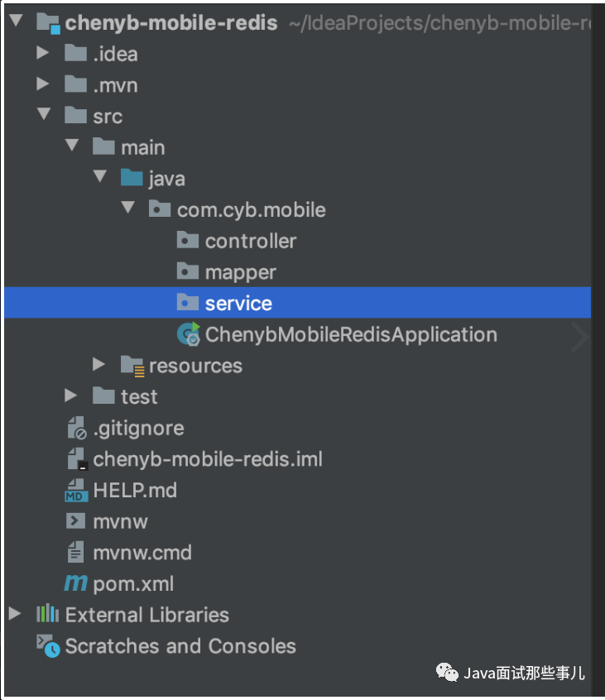Click the Spring Boot ChenybMobileRedisApplication class icon
605x700 pixels.
pos(188,335)
